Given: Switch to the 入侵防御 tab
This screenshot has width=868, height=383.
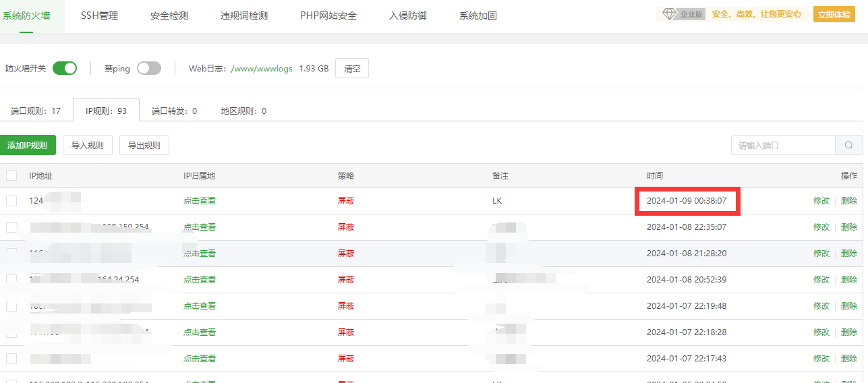Looking at the screenshot, I should (408, 16).
